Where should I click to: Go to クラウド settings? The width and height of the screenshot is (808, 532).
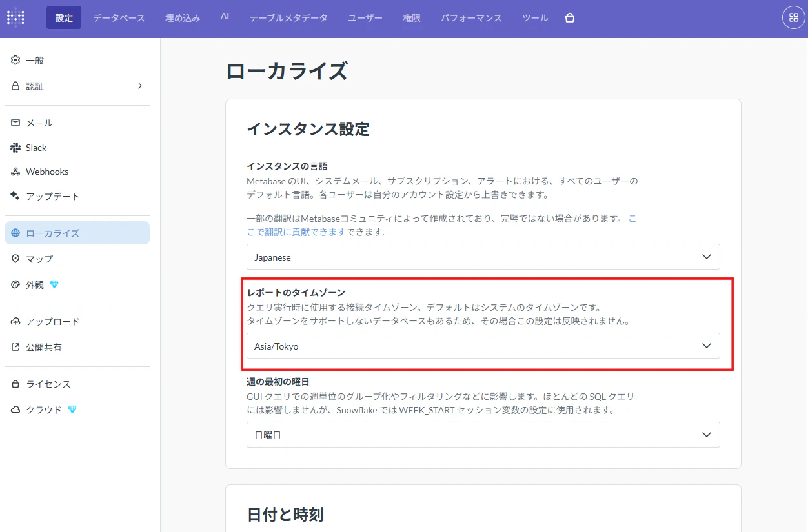77,409
